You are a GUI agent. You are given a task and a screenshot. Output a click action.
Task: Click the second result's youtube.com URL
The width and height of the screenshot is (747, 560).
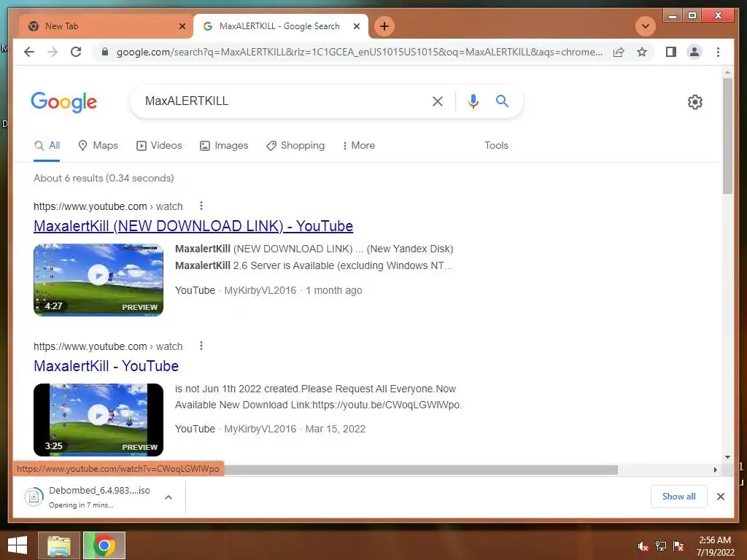108,346
